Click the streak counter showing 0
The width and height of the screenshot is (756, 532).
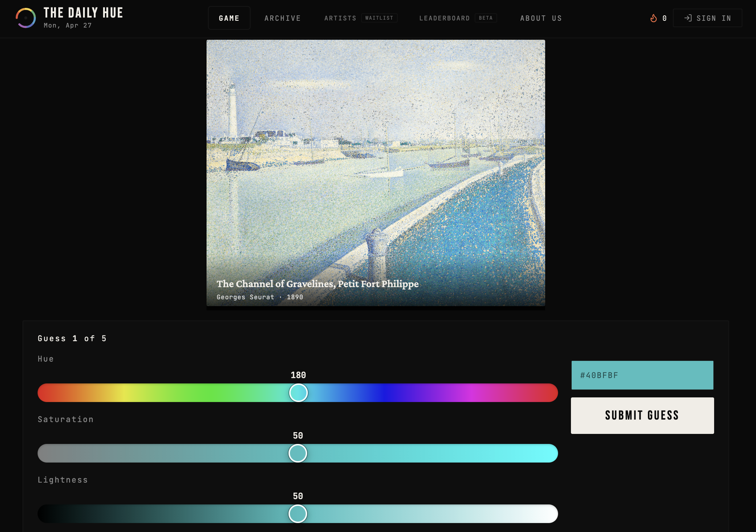coord(665,18)
